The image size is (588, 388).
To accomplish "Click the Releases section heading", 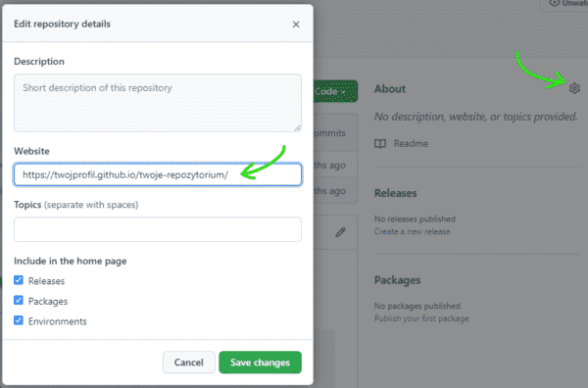I will point(396,193).
